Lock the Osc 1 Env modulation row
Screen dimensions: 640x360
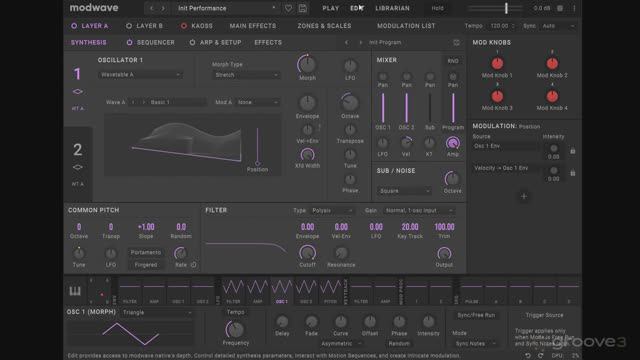pyautogui.click(x=573, y=151)
